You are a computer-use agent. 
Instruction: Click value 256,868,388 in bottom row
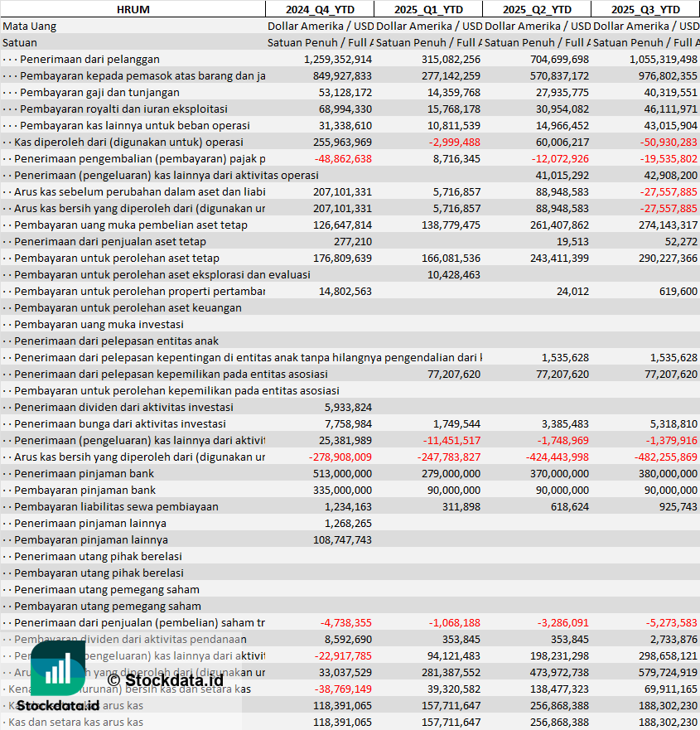(x=559, y=722)
